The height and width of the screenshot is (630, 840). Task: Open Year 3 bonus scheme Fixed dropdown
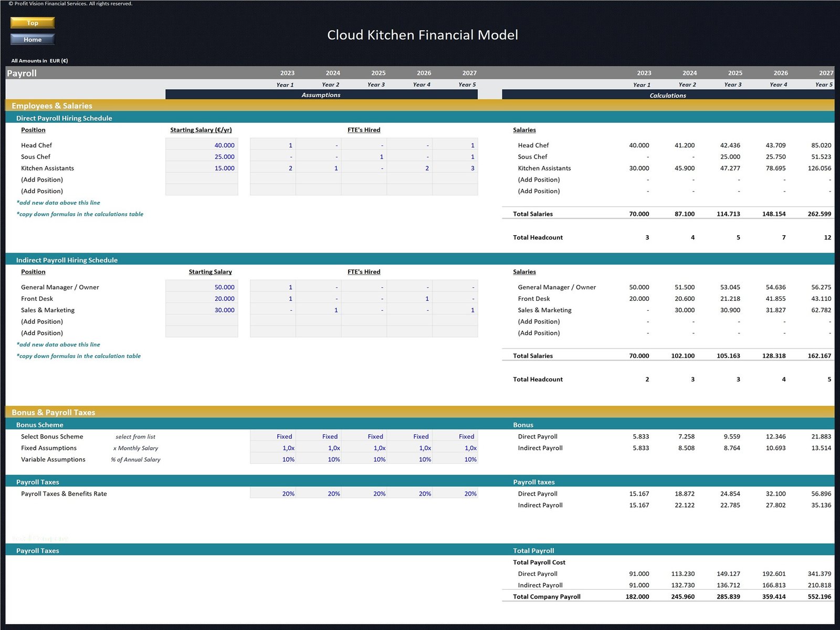coord(364,437)
